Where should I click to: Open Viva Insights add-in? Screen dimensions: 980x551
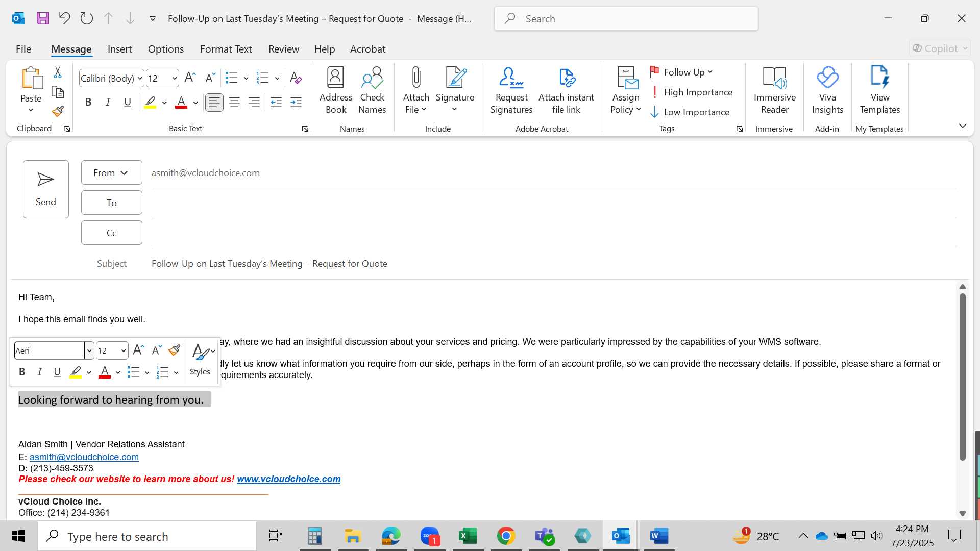pyautogui.click(x=827, y=91)
